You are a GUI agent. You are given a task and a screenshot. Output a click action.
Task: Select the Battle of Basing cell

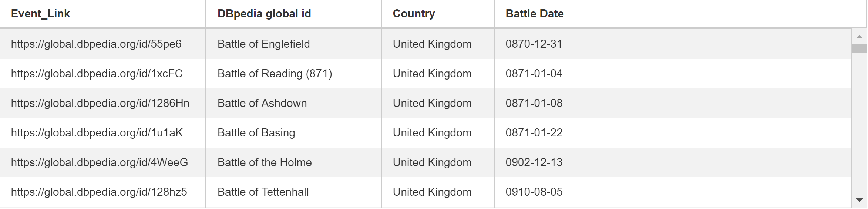293,133
